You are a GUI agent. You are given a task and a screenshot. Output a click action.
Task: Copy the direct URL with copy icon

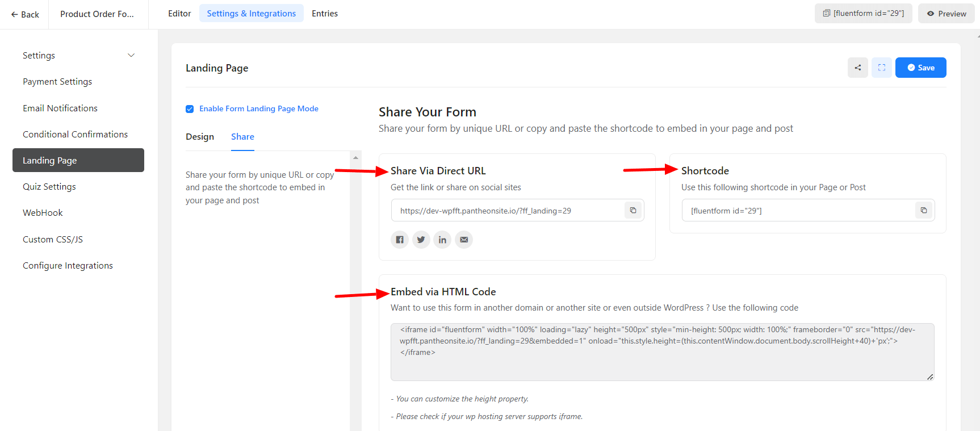point(633,211)
